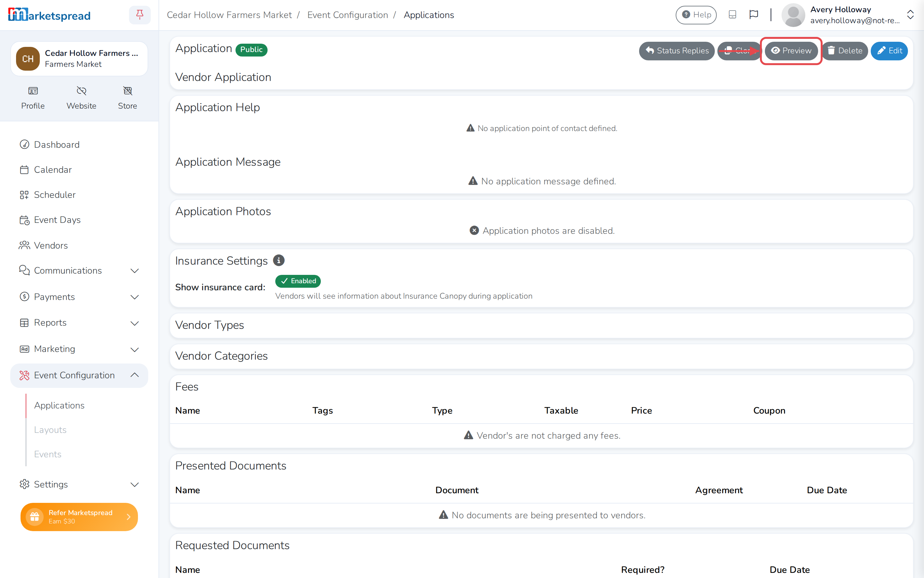Select Applications submenu item
This screenshot has width=924, height=578.
point(59,405)
